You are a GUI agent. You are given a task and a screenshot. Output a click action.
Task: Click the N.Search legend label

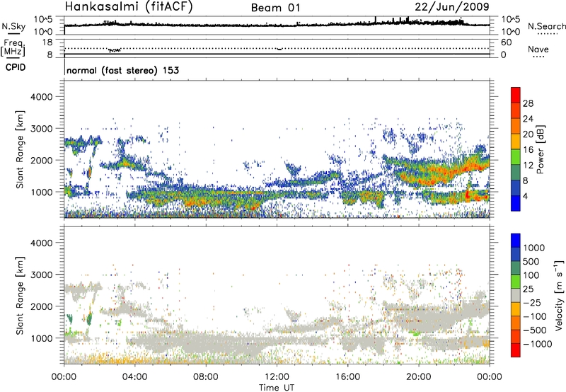[546, 26]
